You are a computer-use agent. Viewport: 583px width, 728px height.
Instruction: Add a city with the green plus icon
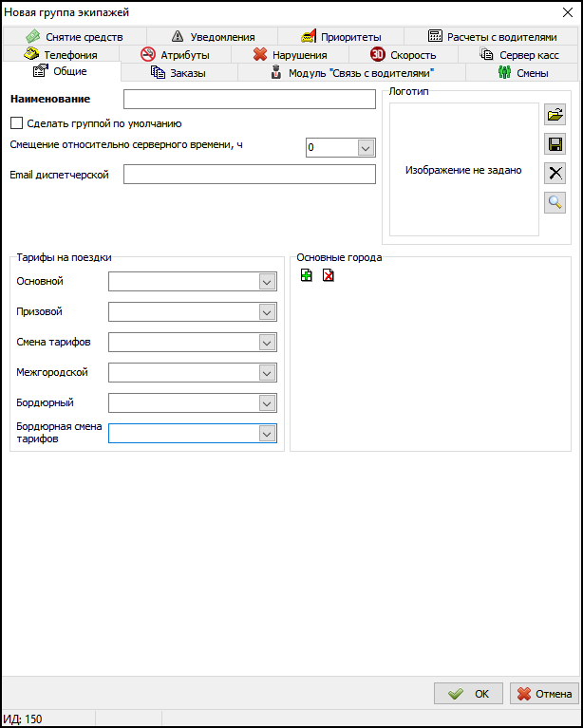[306, 275]
